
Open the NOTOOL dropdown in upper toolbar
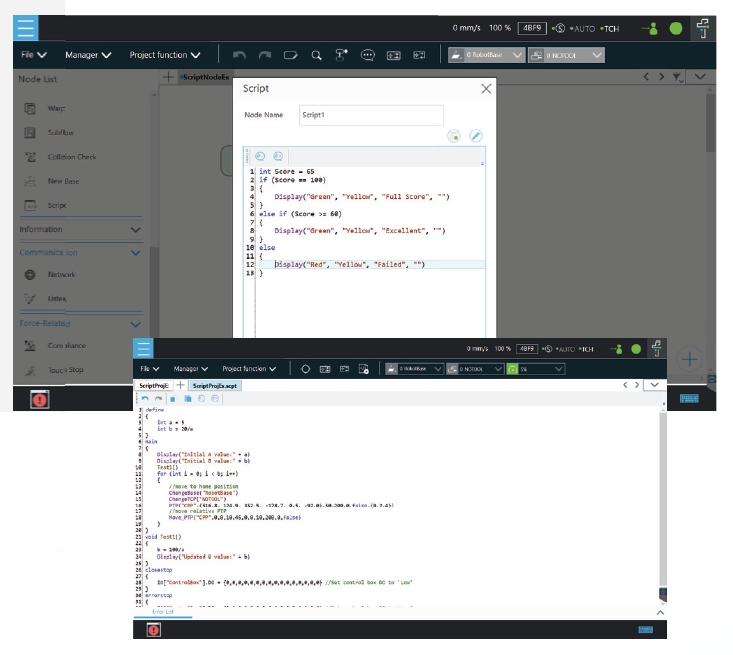pyautogui.click(x=566, y=55)
